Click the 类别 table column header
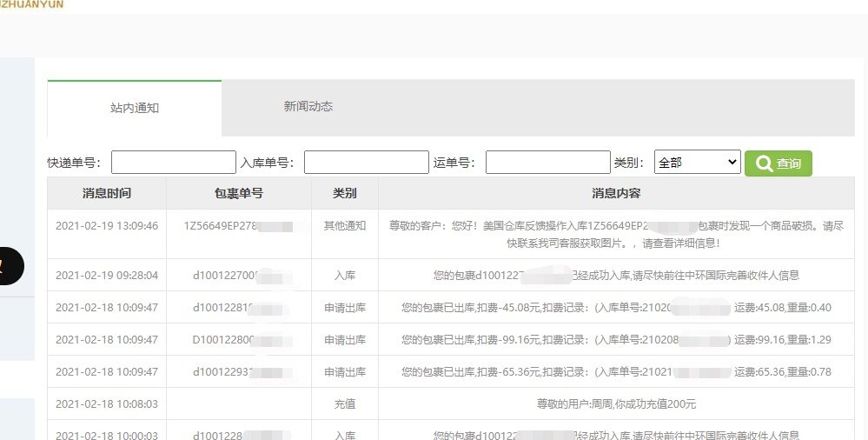This screenshot has width=868, height=440. click(x=344, y=193)
